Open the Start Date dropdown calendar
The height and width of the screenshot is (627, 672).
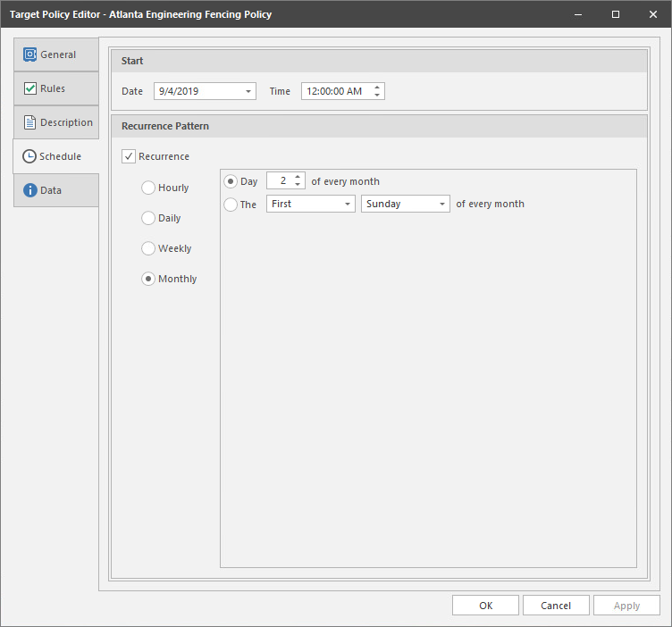(x=248, y=91)
